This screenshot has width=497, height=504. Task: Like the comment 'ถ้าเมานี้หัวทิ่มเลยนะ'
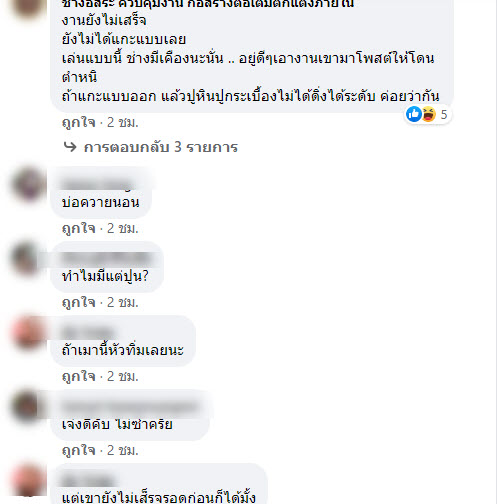[x=79, y=376]
